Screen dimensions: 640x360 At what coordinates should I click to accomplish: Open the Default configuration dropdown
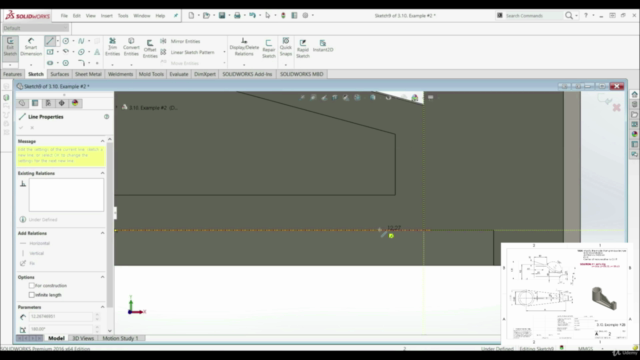(x=36, y=28)
